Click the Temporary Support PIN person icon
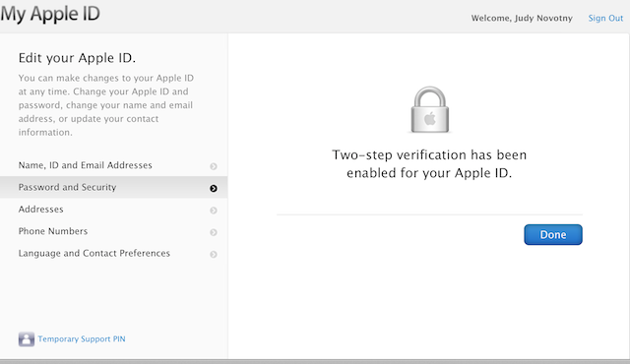This screenshot has height=364, width=630. [x=27, y=339]
